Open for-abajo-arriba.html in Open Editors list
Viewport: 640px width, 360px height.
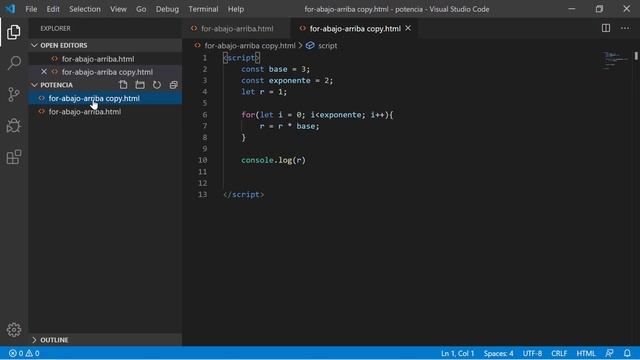pyautogui.click(x=98, y=59)
